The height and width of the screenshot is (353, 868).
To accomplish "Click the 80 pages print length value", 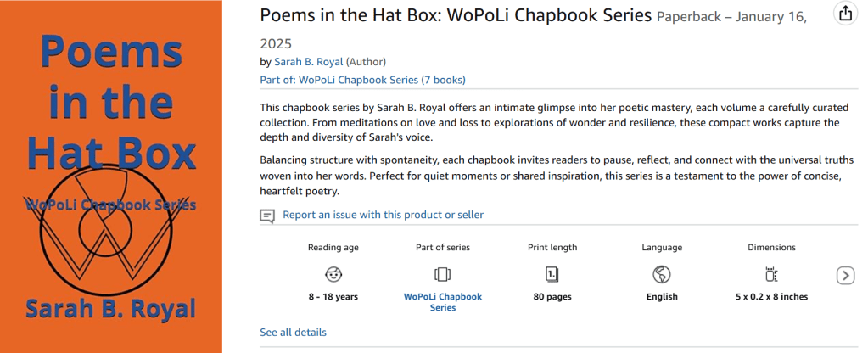I will tap(552, 297).
